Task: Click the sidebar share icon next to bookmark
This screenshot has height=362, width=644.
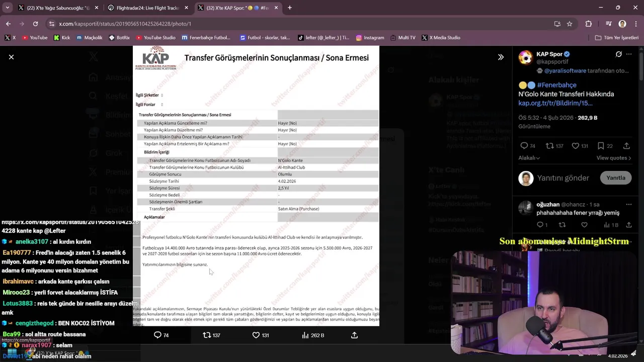Action: [626, 146]
